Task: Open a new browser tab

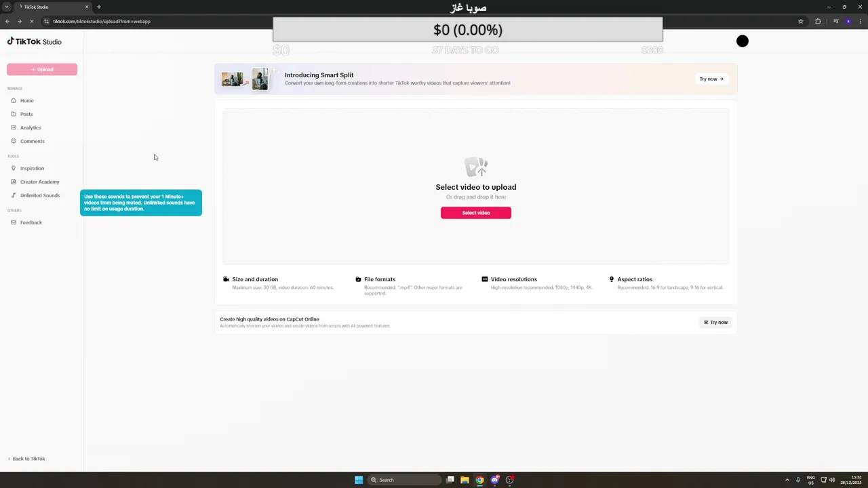Action: (x=99, y=7)
